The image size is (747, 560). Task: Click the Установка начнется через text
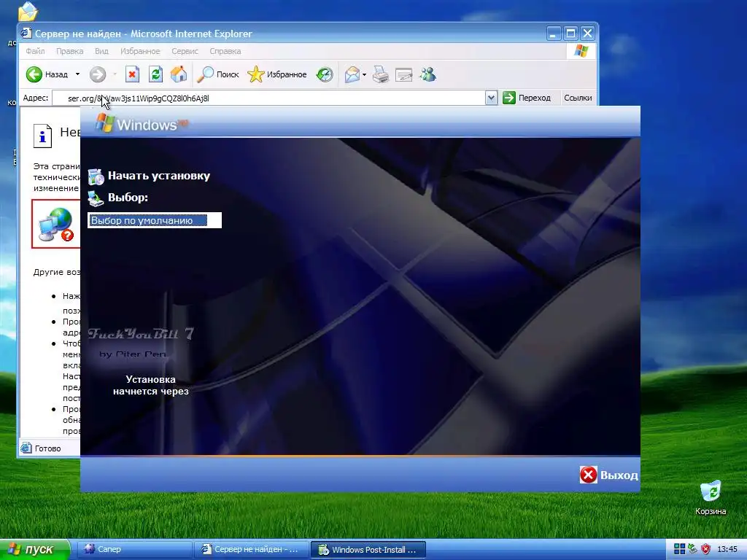[x=150, y=385]
